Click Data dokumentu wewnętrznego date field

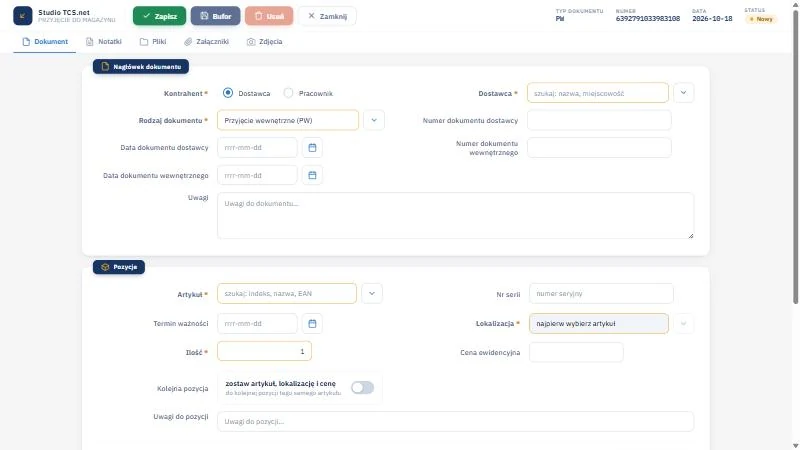(257, 175)
